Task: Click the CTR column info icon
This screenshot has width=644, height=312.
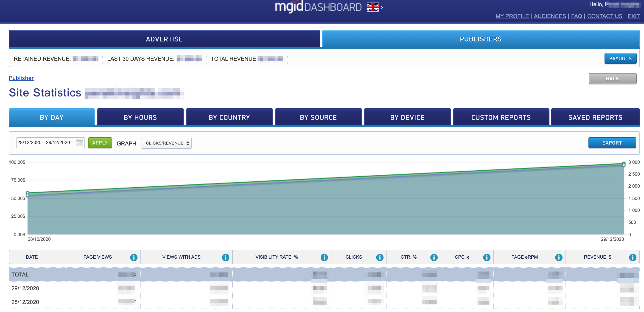Action: tap(434, 257)
